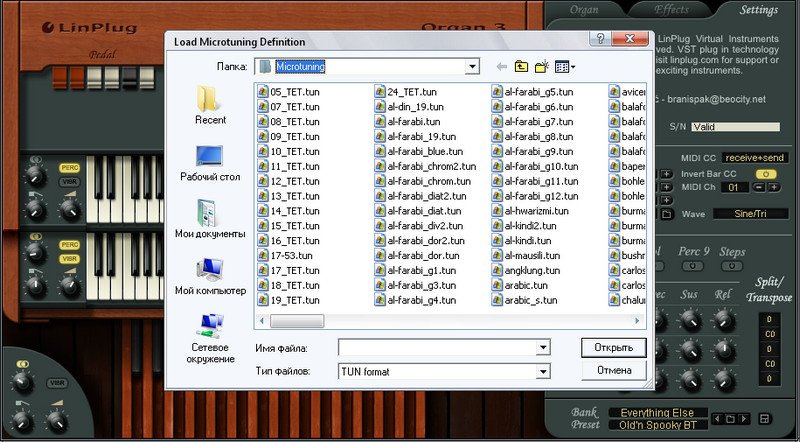The height and width of the screenshot is (442, 800).
Task: Open Рабочий стол in the sidebar
Action: [210, 163]
